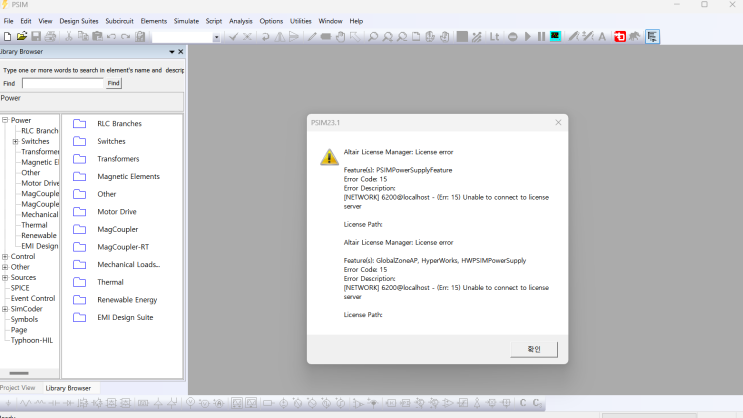Confirm the license error dialog with 확인
This screenshot has height=418, width=743.
534,349
